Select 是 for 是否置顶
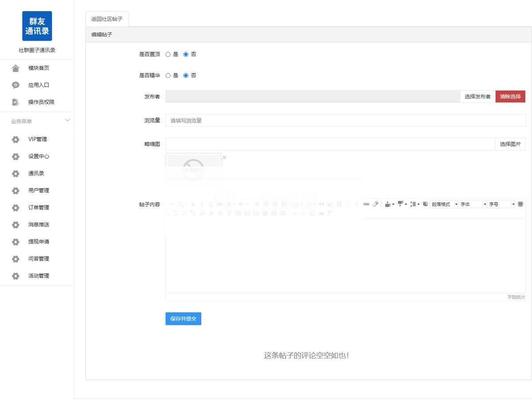Screen dimensions: 532x400 (168, 54)
